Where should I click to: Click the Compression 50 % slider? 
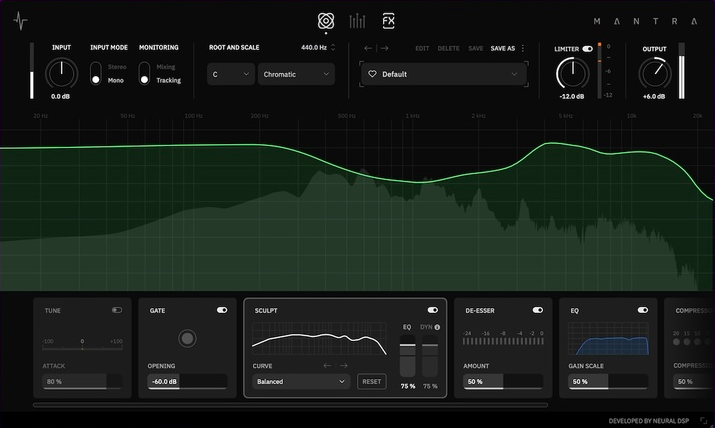pyautogui.click(x=694, y=382)
